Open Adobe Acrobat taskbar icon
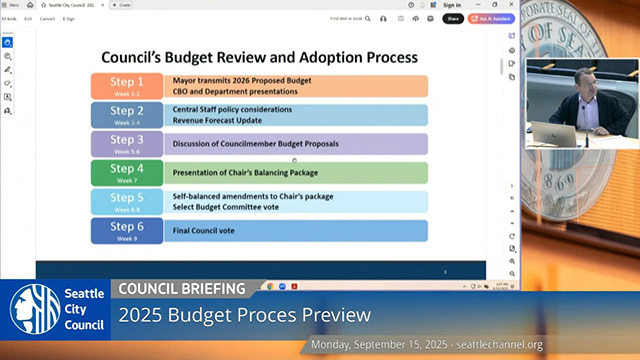Viewport: 640px width, 360px height. pos(294,287)
